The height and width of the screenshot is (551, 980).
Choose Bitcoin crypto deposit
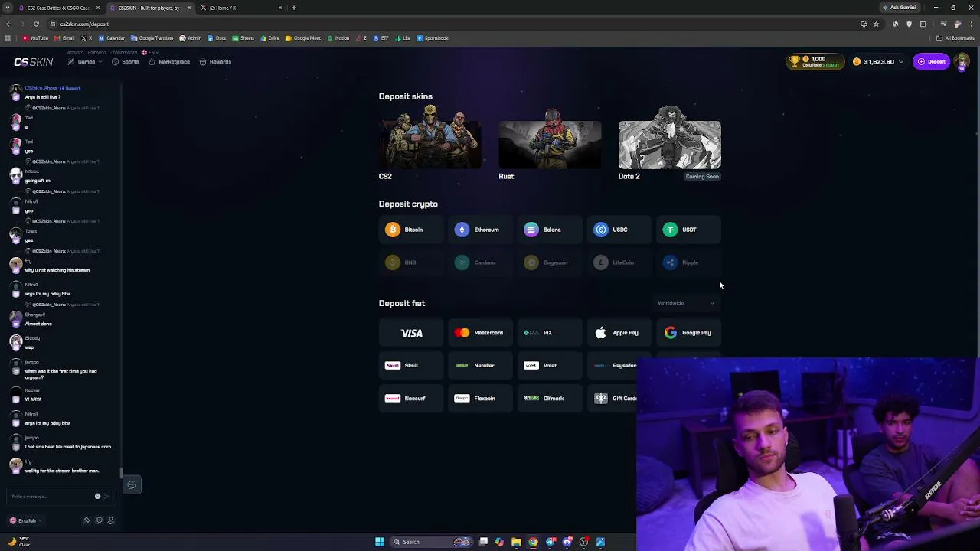point(411,230)
